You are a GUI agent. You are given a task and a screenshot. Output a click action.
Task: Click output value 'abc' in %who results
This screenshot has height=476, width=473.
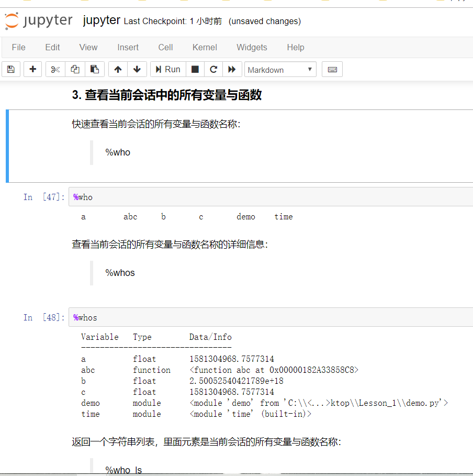click(x=130, y=217)
